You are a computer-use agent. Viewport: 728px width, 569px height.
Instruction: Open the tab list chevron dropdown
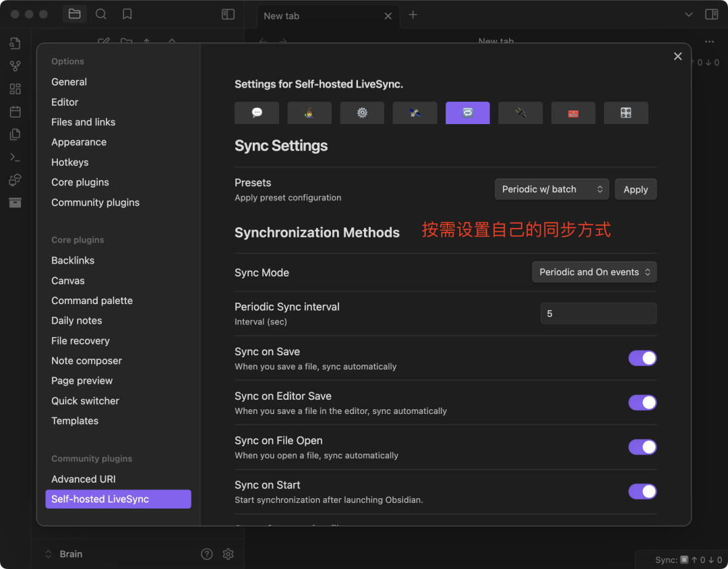[688, 14]
